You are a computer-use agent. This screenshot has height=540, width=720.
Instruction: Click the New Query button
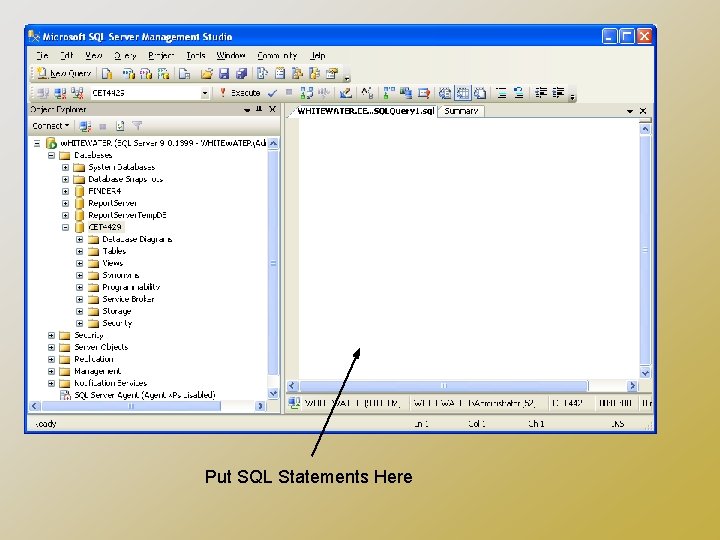click(x=64, y=73)
